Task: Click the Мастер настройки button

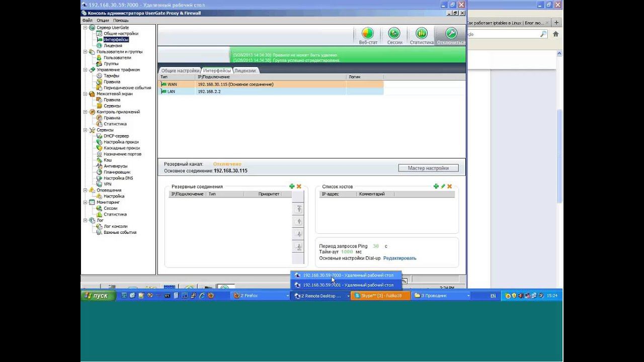Action: point(428,168)
